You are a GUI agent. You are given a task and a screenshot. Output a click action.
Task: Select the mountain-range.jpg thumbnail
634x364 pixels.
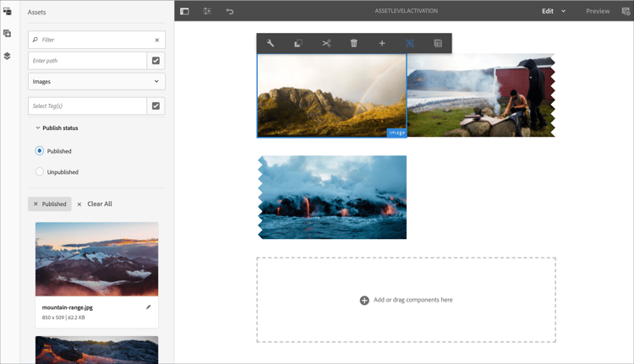(x=96, y=259)
